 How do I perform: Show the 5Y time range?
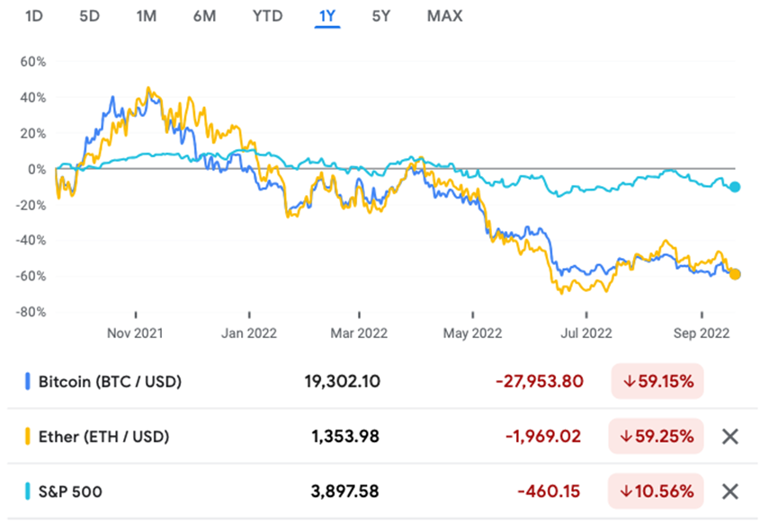383,16
